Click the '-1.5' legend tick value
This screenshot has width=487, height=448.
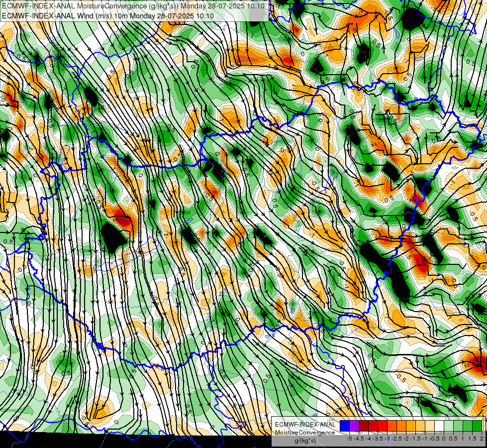pyautogui.click(x=415, y=439)
